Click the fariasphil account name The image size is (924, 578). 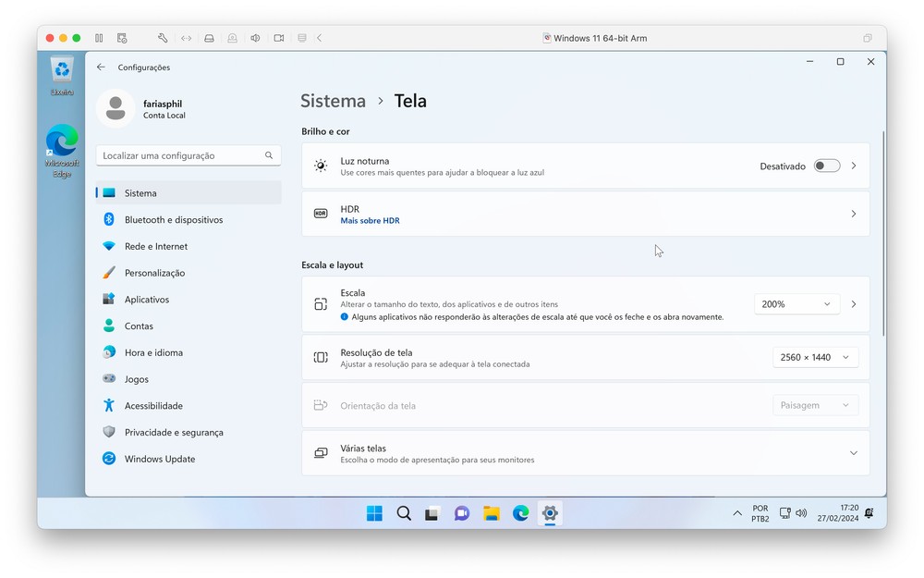click(163, 104)
